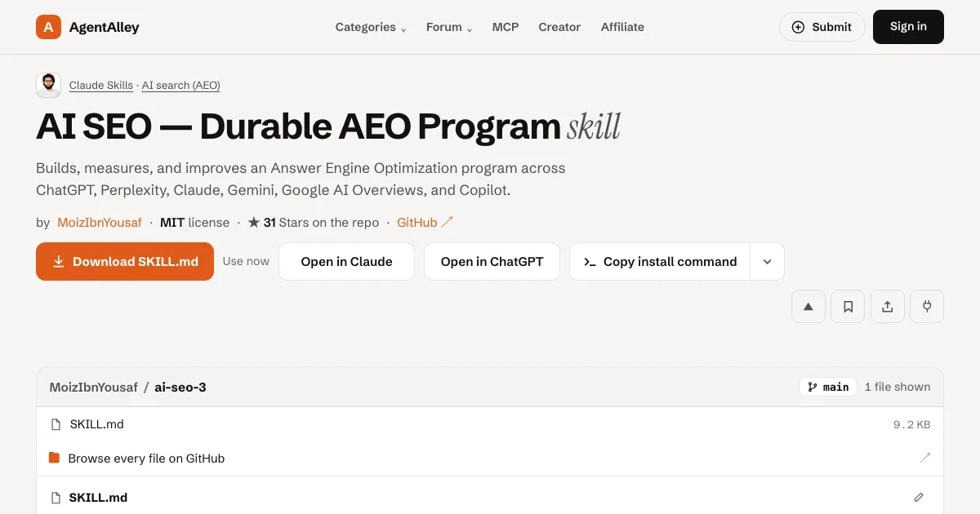
Task: Visit MoizIbnYousaf author profile link
Action: pos(99,223)
